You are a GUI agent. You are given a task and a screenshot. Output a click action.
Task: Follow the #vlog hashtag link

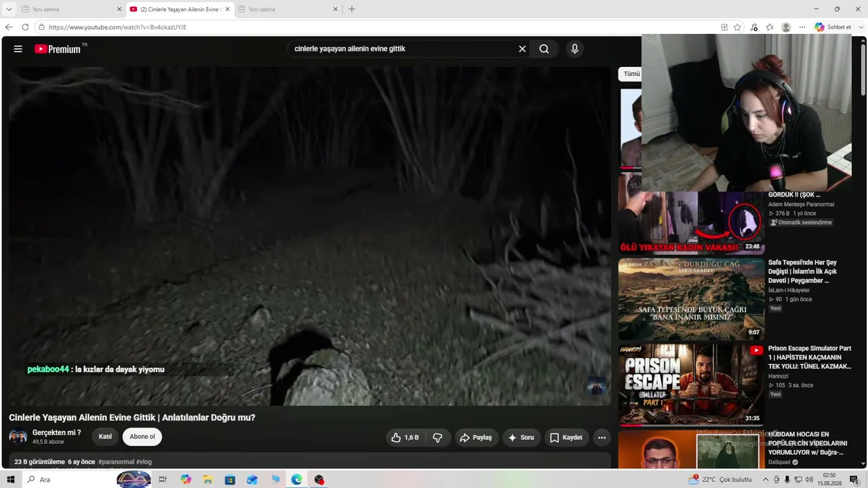pyautogui.click(x=144, y=462)
